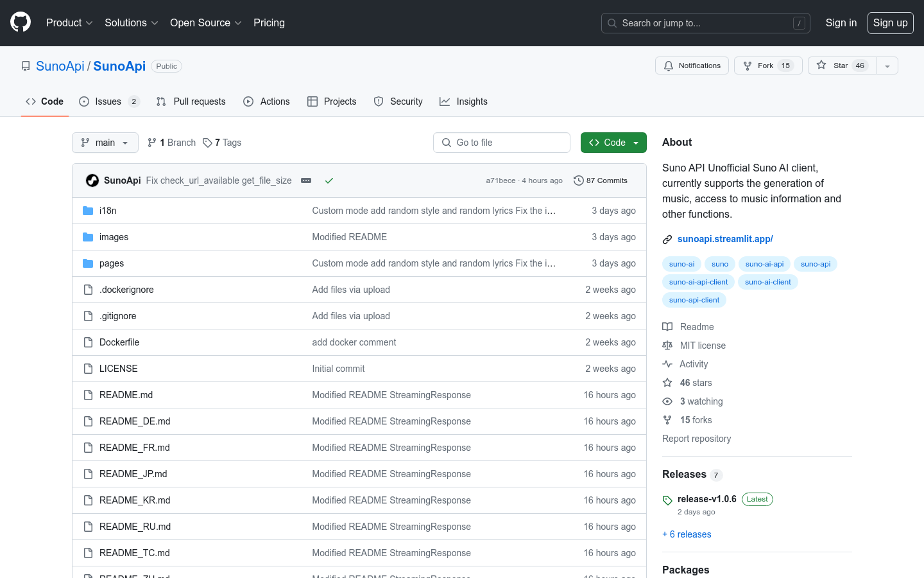Open the sunoapi.streamlit.app link
The image size is (924, 578).
click(x=725, y=239)
